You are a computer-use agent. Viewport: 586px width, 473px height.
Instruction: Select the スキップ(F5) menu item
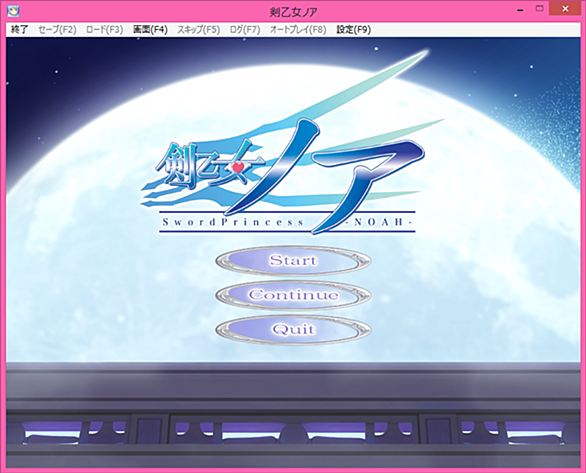198,30
